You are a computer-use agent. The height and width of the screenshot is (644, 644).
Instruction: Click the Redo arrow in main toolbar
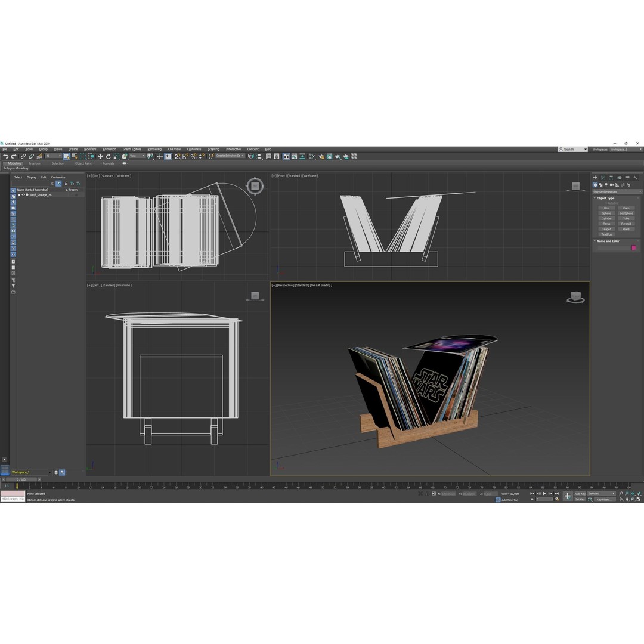coord(14,156)
